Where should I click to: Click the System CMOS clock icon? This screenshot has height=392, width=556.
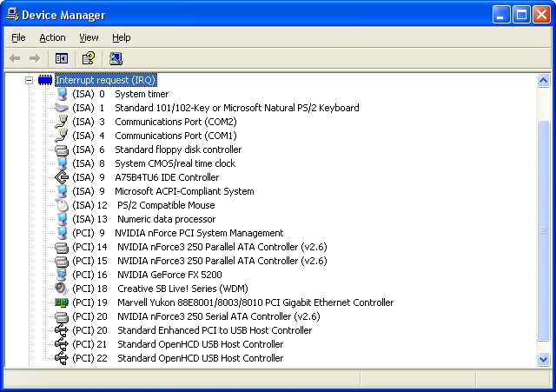(62, 163)
